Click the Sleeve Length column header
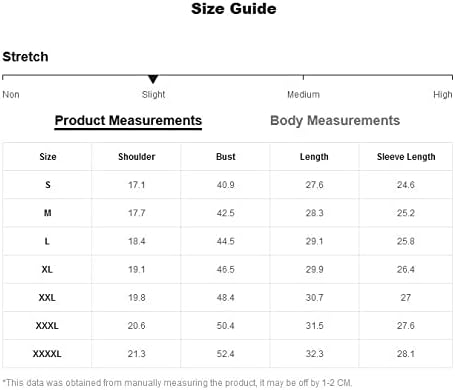Image resolution: width=455 pixels, height=390 pixels. pos(406,157)
